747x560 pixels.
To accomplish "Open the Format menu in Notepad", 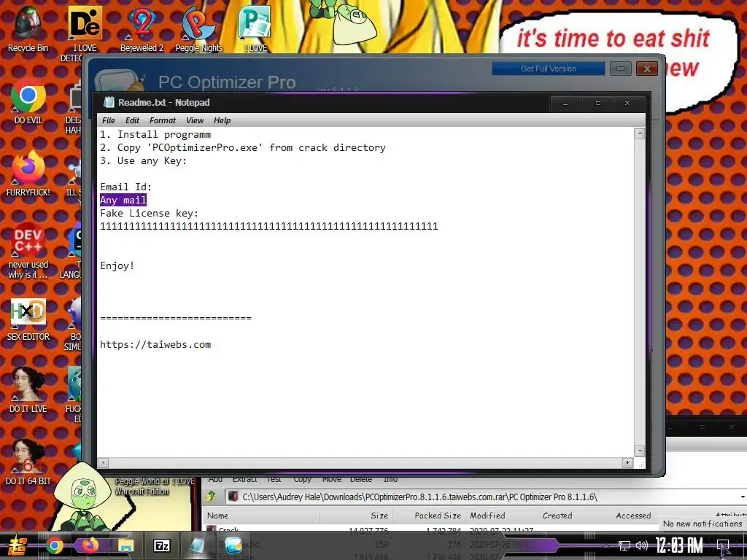I will [163, 120].
